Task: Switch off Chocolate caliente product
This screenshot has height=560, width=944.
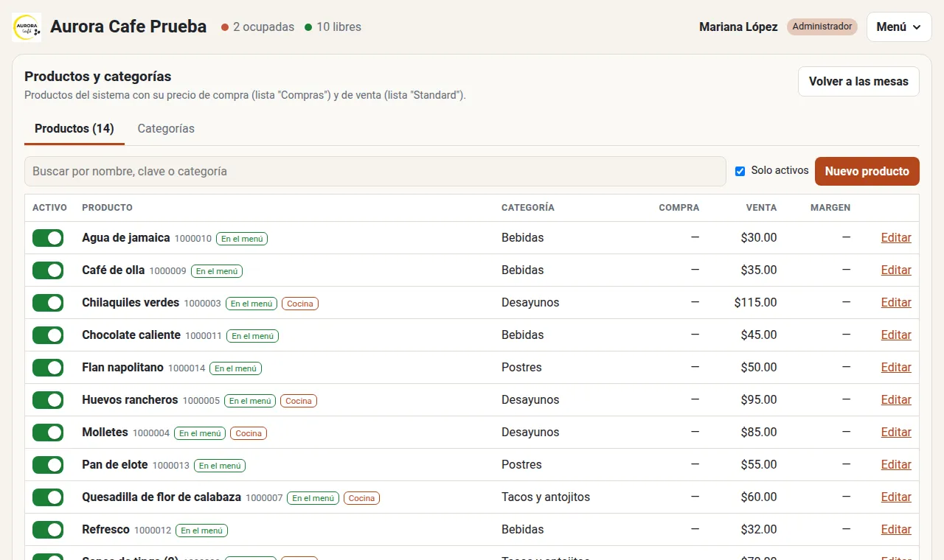Action: point(48,335)
